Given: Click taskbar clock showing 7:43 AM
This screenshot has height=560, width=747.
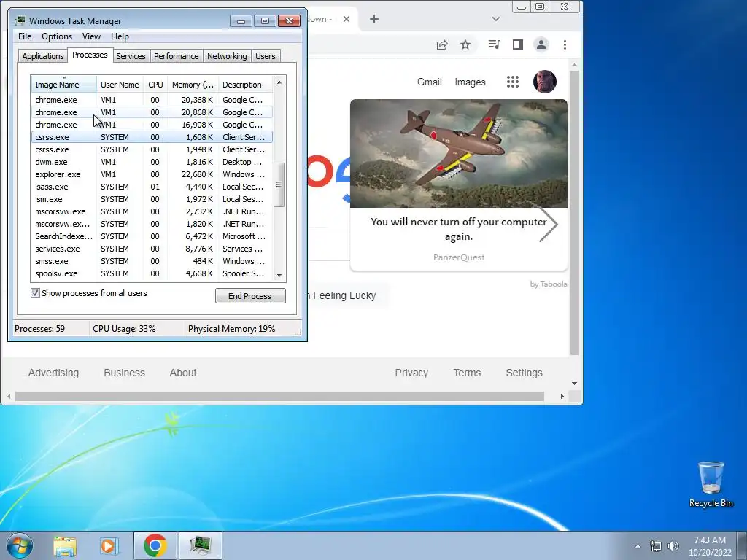Looking at the screenshot, I should 710,540.
